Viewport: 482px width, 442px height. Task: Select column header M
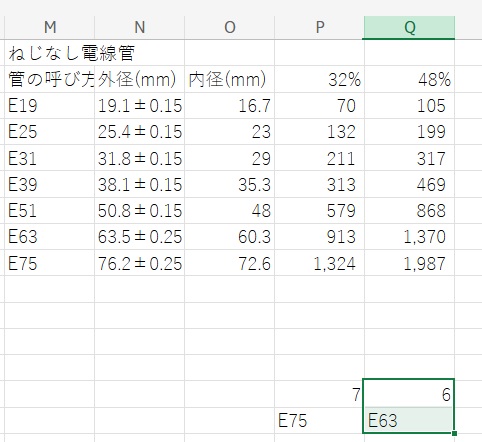click(x=50, y=27)
